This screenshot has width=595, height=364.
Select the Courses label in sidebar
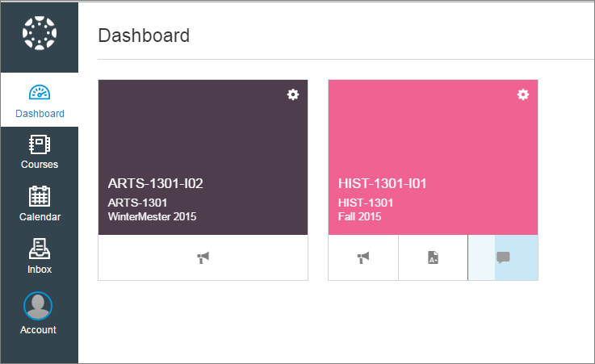(x=40, y=164)
